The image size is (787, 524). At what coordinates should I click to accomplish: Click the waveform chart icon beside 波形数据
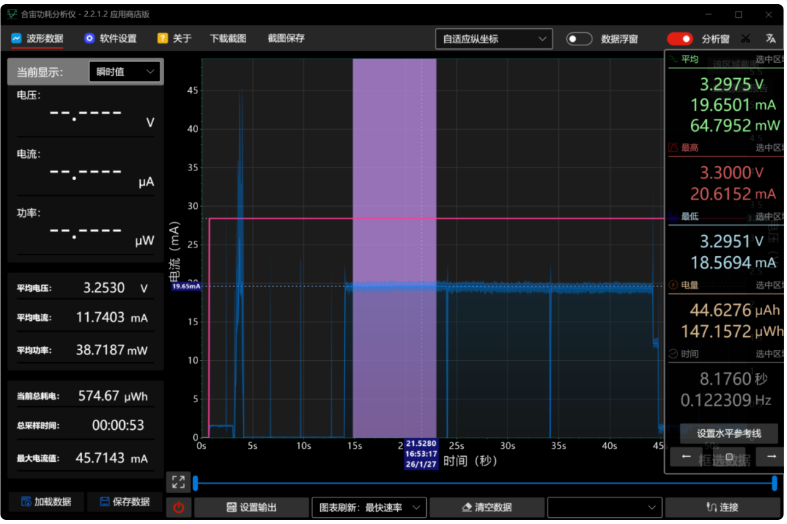point(17,38)
